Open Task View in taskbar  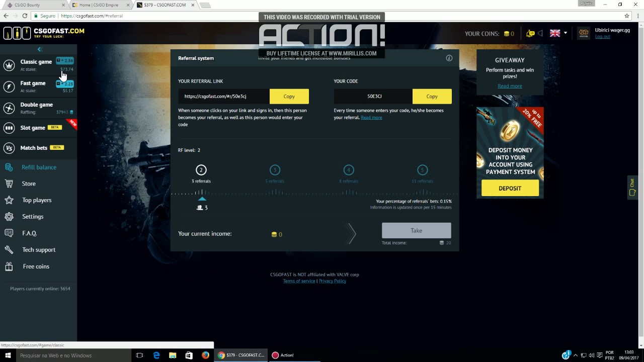(139, 355)
